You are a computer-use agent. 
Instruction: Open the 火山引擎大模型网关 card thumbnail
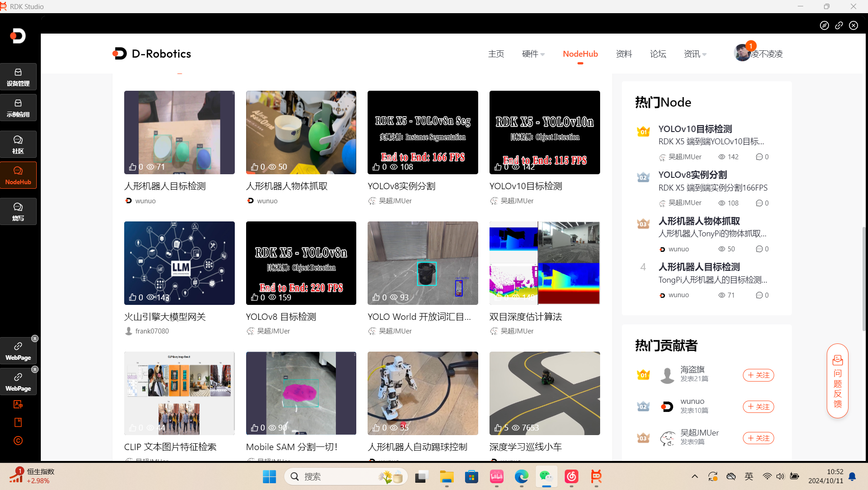point(179,263)
